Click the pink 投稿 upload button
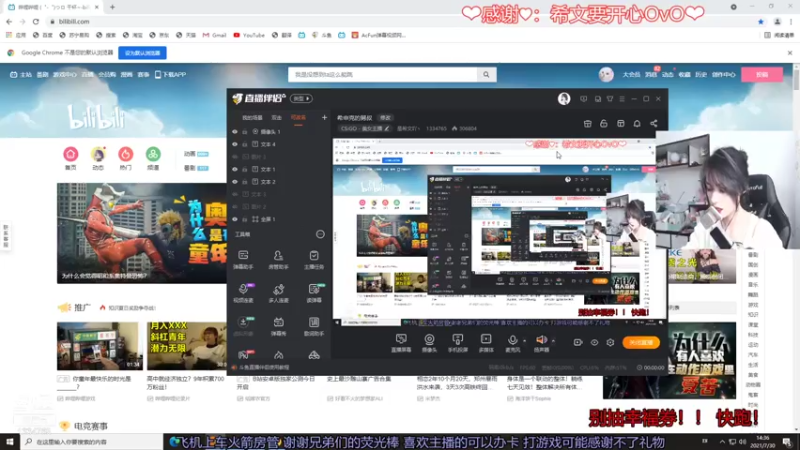 point(762,74)
